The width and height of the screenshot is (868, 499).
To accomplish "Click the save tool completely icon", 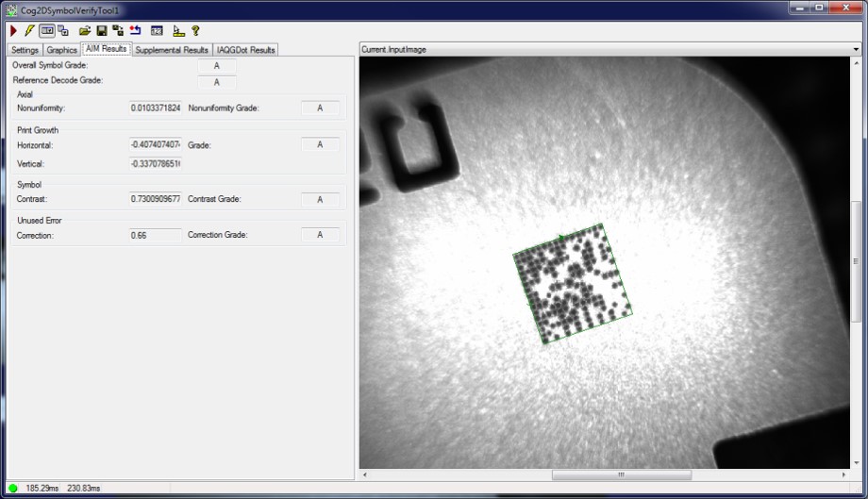I will pos(118,31).
